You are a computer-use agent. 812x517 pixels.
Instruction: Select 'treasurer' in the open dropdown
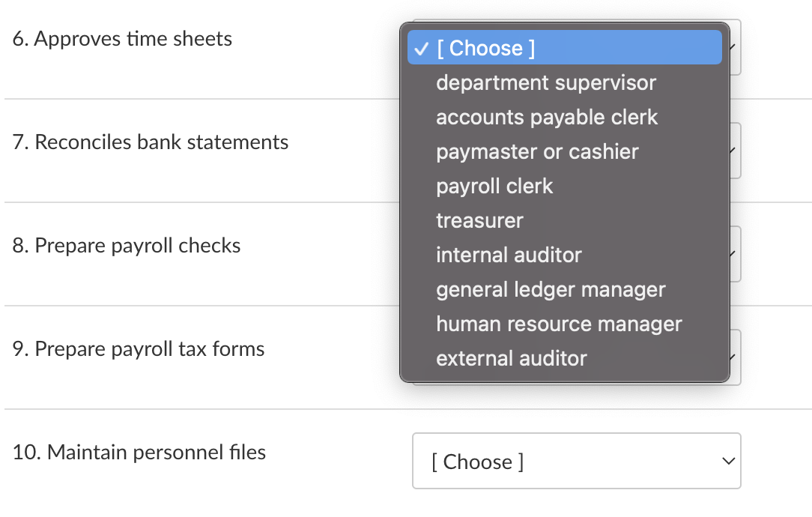pos(479,220)
